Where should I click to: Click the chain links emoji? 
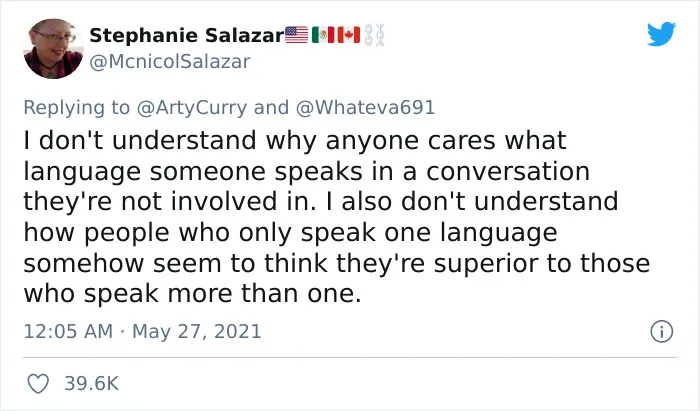point(374,35)
